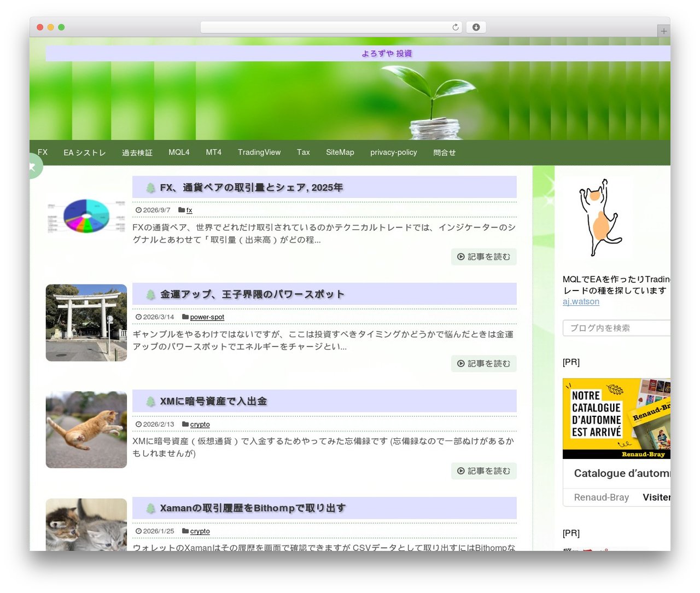Click the green side share toggle icon

(33, 166)
